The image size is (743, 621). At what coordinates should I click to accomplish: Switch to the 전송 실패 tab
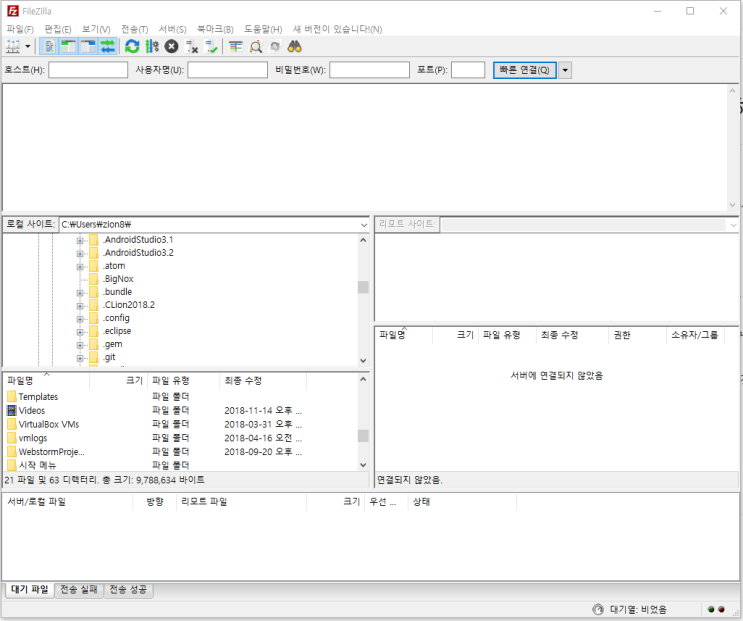pos(79,590)
